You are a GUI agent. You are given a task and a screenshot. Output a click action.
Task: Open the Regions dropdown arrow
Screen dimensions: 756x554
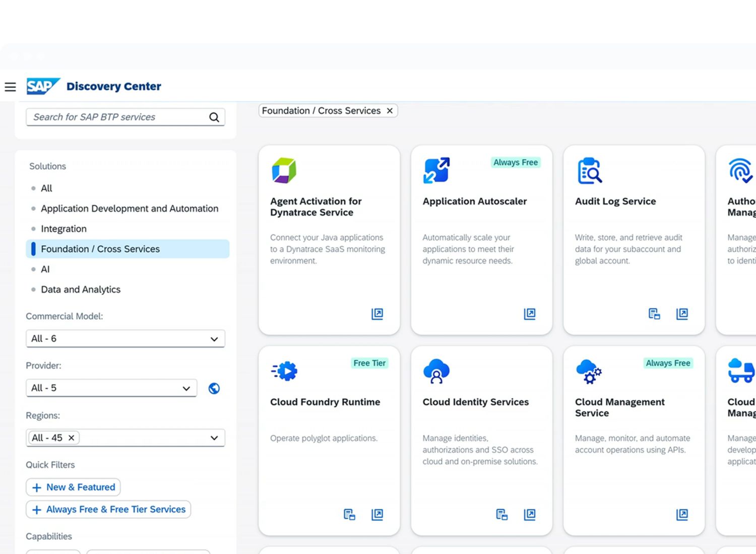pyautogui.click(x=214, y=438)
